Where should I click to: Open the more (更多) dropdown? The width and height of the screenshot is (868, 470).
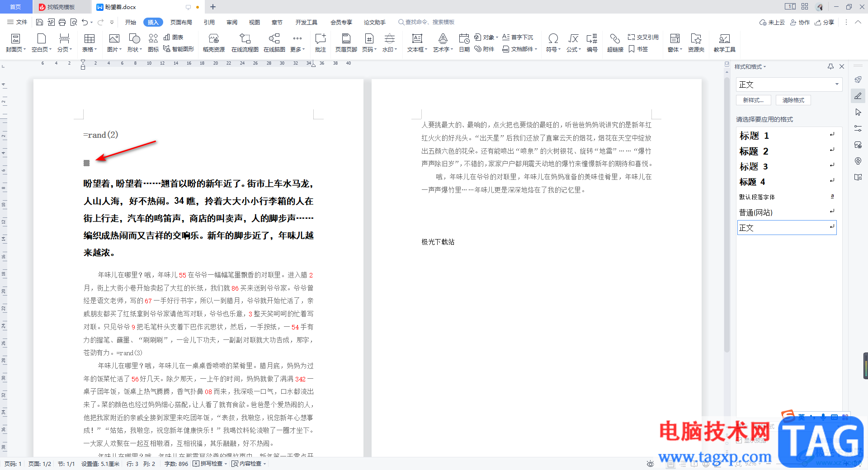tap(297, 49)
